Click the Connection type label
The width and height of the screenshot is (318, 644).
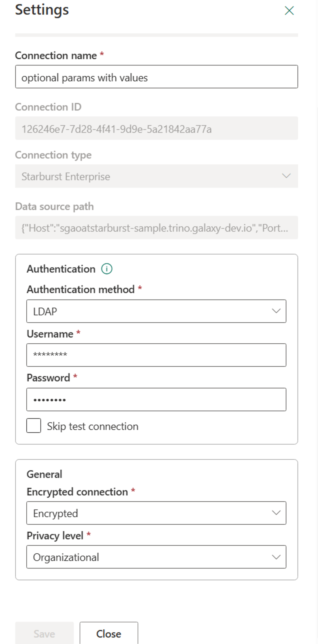53,155
